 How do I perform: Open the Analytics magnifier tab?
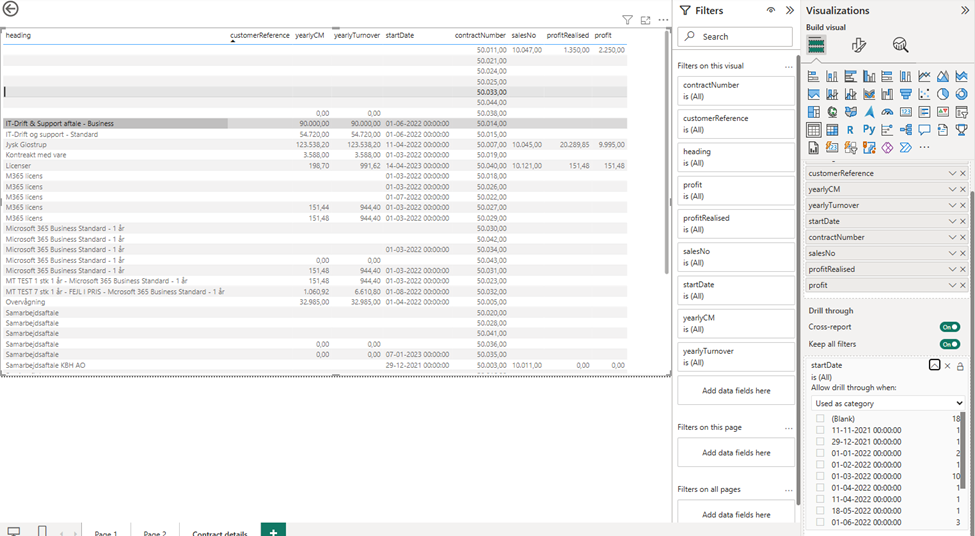(x=900, y=45)
